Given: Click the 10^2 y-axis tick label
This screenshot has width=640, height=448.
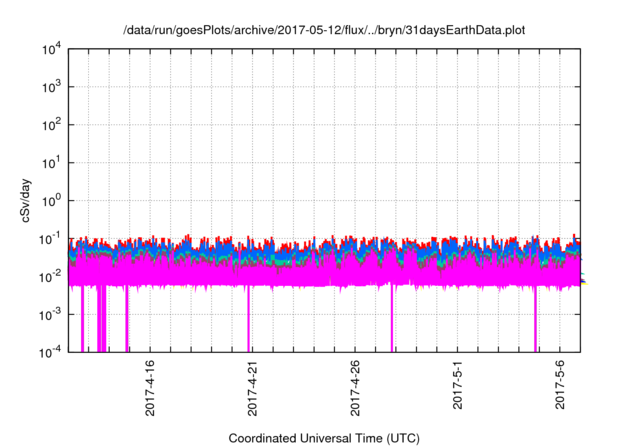Looking at the screenshot, I should 52,125.
